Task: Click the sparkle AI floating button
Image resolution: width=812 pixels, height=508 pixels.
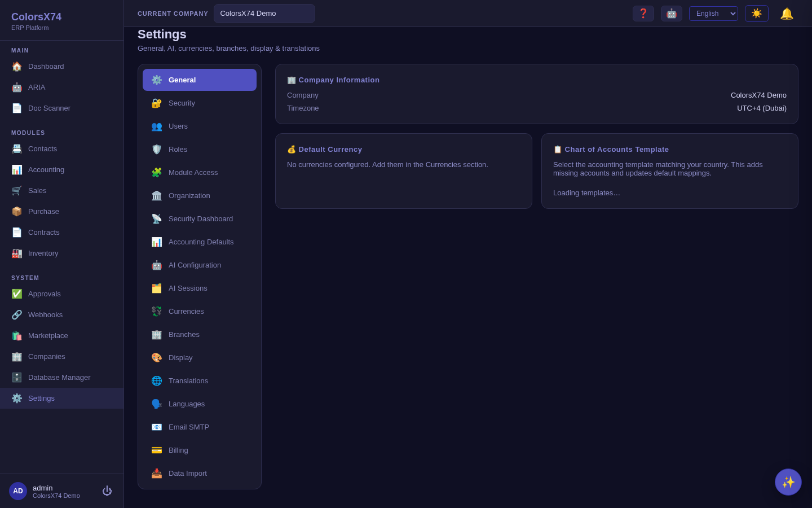Action: coord(788,482)
